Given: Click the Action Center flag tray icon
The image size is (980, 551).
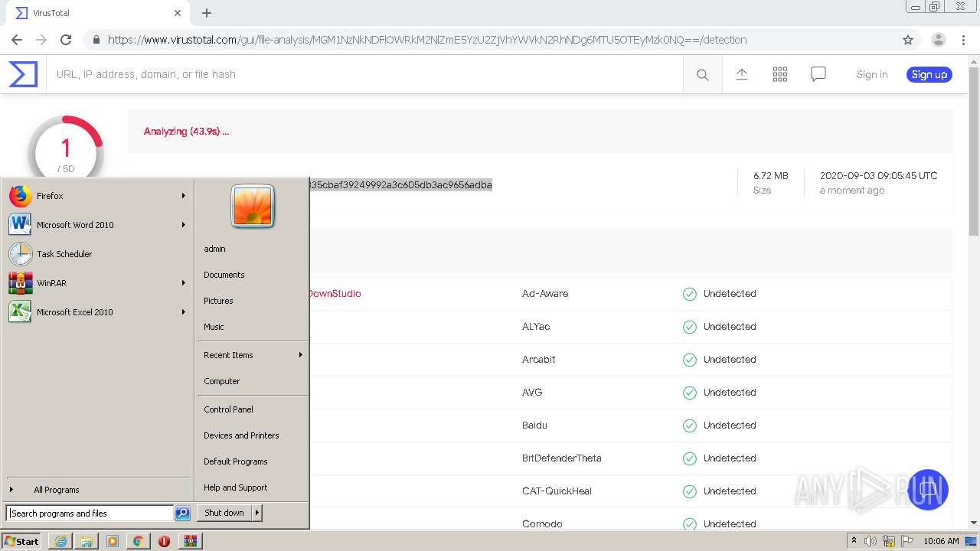Looking at the screenshot, I should (907, 541).
